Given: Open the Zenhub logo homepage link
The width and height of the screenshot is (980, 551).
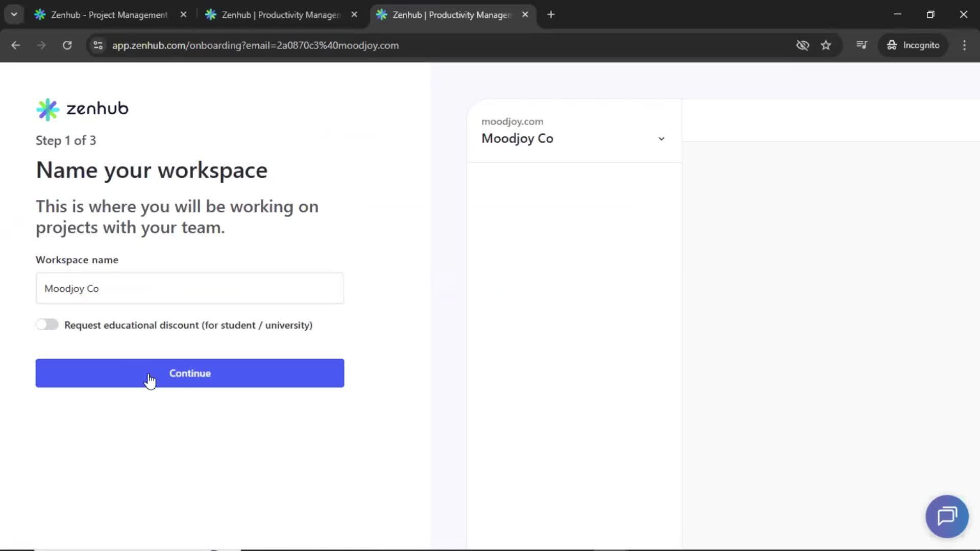Looking at the screenshot, I should coord(82,109).
